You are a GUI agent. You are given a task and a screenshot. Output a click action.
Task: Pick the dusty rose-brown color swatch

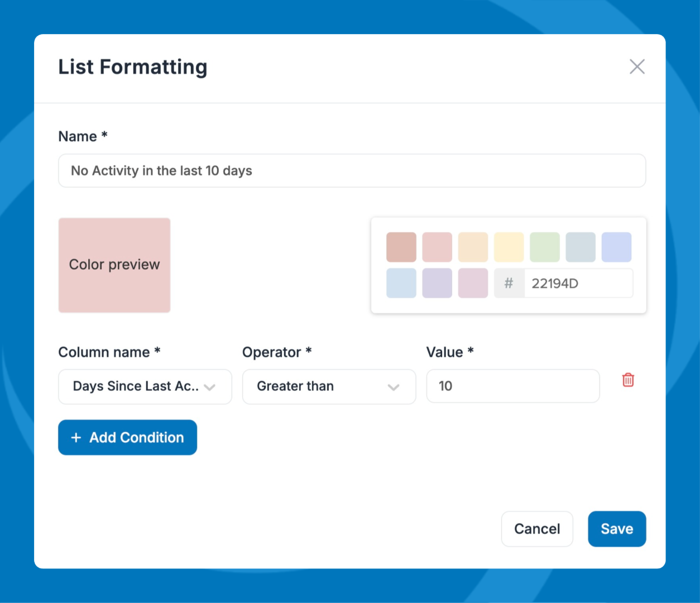(x=401, y=247)
